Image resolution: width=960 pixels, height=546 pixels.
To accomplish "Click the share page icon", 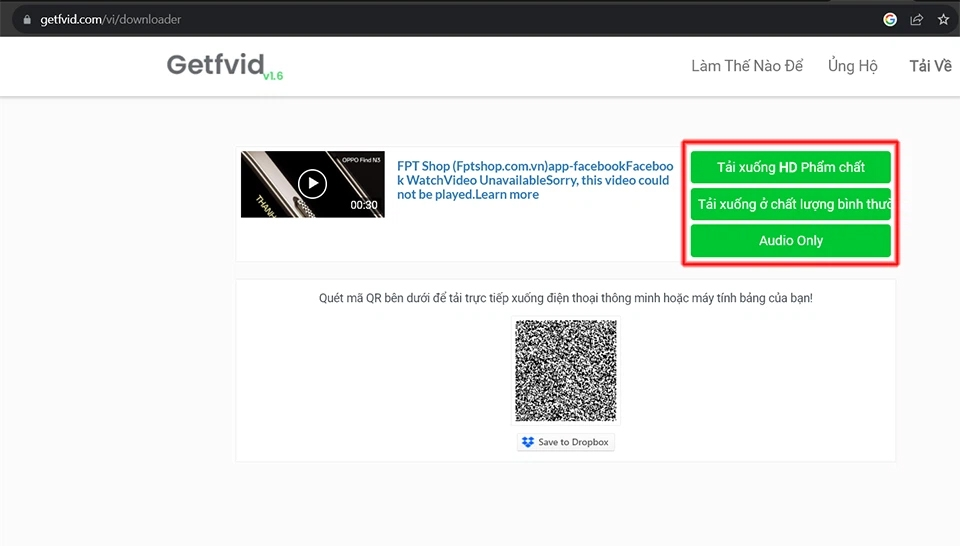I will click(x=917, y=20).
